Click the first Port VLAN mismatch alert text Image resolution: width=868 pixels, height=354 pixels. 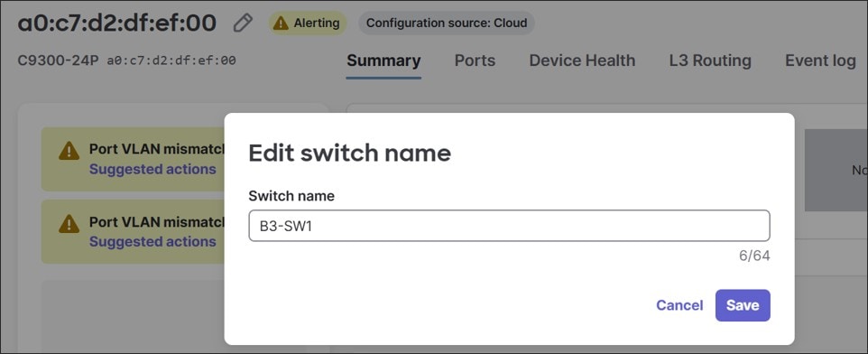tap(157, 149)
